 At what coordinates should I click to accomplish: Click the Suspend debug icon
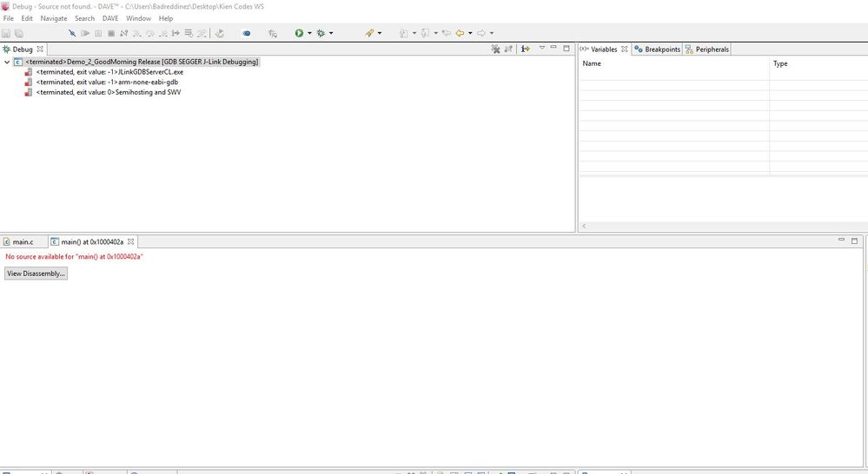pos(98,33)
